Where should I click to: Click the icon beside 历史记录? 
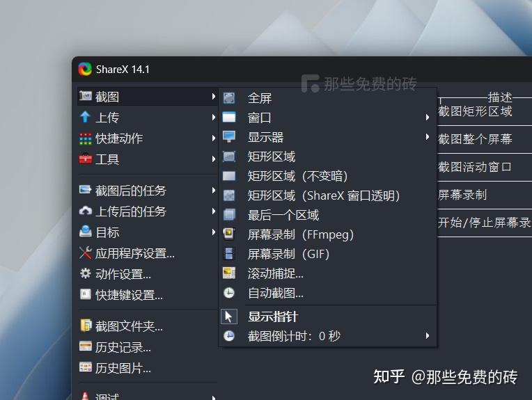(x=85, y=346)
